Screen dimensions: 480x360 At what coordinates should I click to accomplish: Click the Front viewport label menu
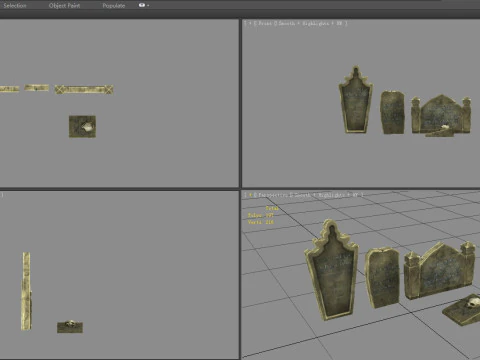(265, 23)
